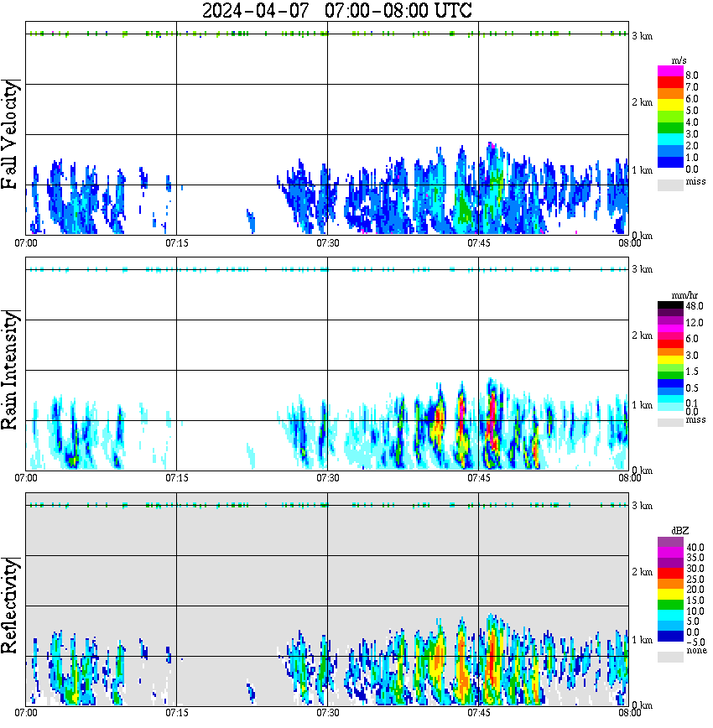Click the gray 'none' swatch in dBZ legend

coord(670,657)
